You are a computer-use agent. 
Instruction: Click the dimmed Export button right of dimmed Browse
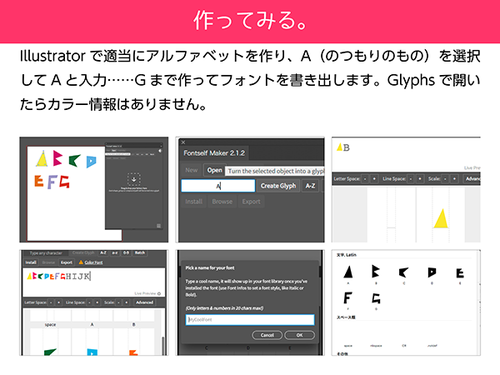tap(251, 201)
